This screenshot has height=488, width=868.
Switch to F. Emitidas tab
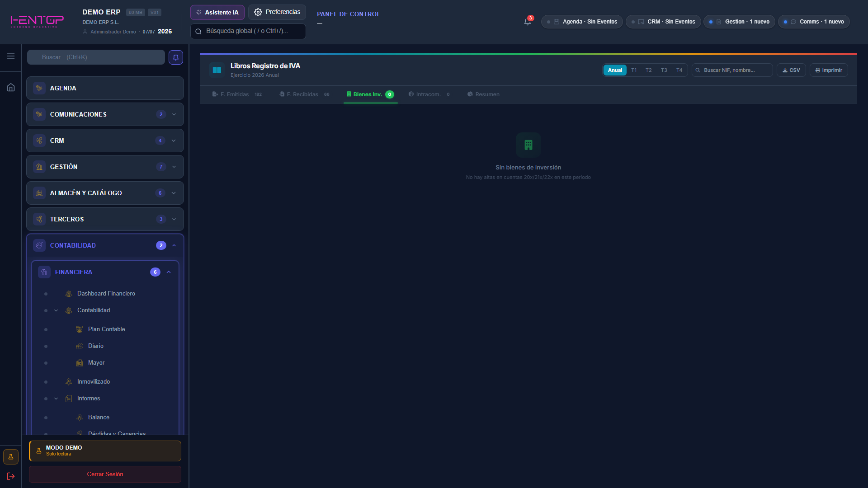click(x=237, y=94)
